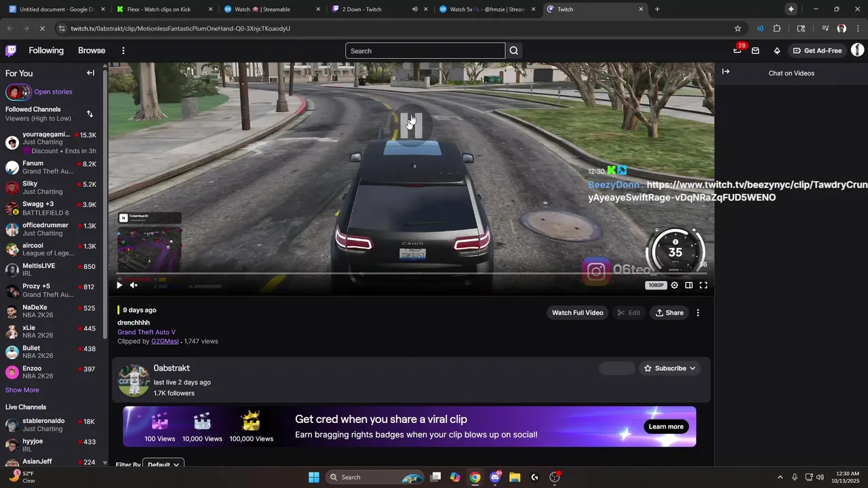Open stableronaldo live channel
868x488 pixels.
pyautogui.click(x=51, y=425)
